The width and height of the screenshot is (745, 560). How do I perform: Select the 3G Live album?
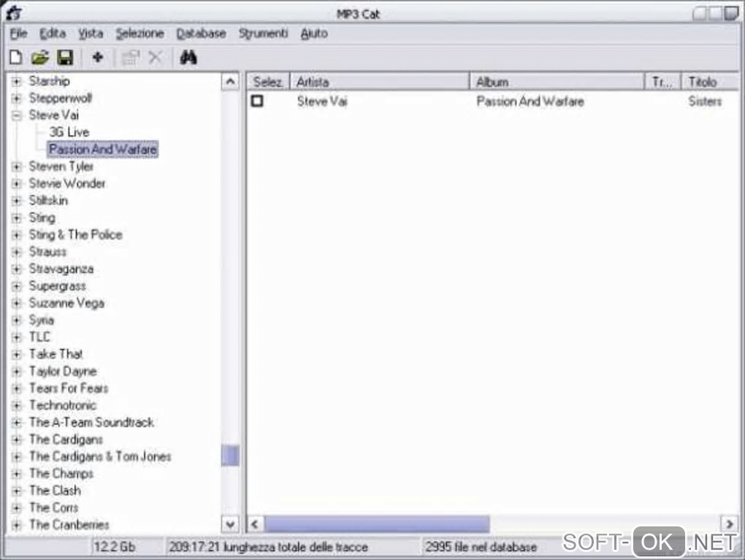69,132
